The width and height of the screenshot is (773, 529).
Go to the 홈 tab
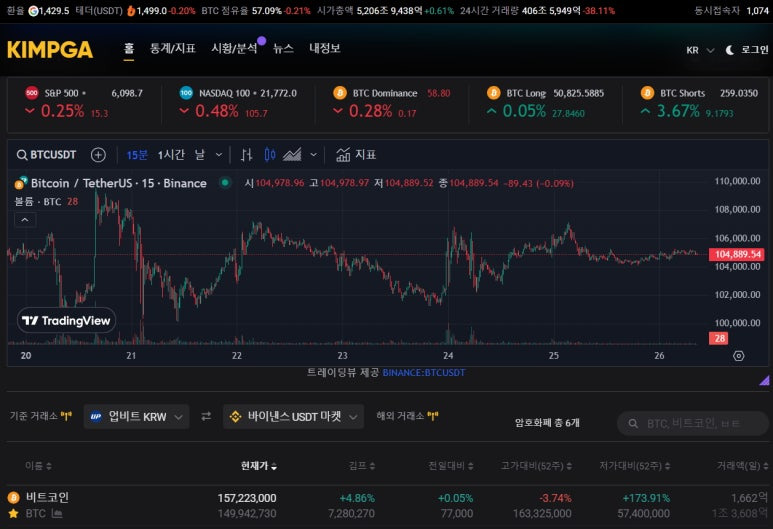pyautogui.click(x=129, y=48)
